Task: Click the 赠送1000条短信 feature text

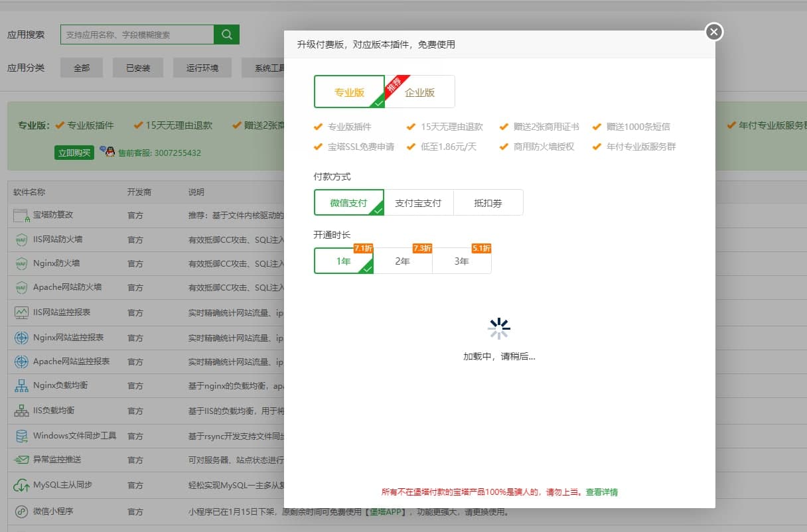Action: [638, 127]
